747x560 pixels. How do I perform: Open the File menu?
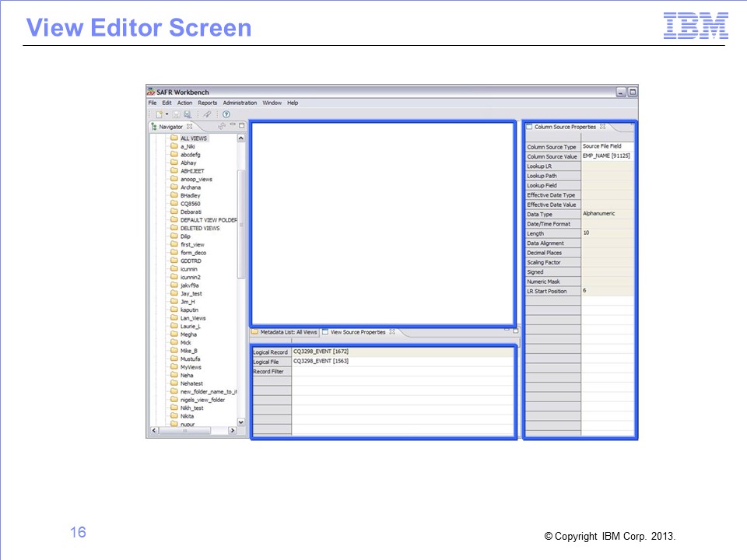(153, 103)
